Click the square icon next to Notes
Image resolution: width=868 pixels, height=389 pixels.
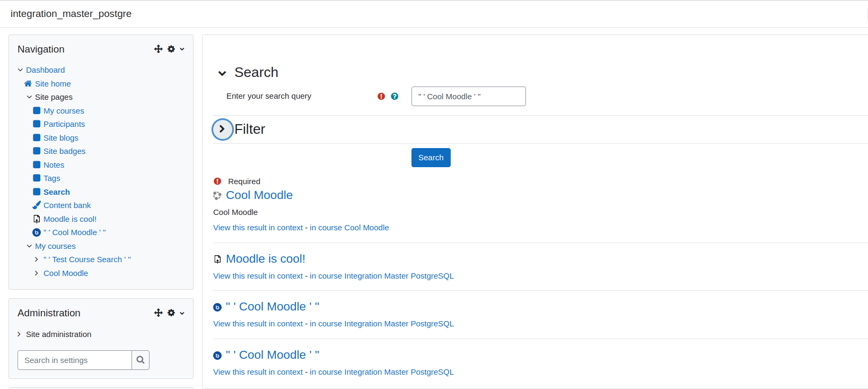[x=37, y=165]
